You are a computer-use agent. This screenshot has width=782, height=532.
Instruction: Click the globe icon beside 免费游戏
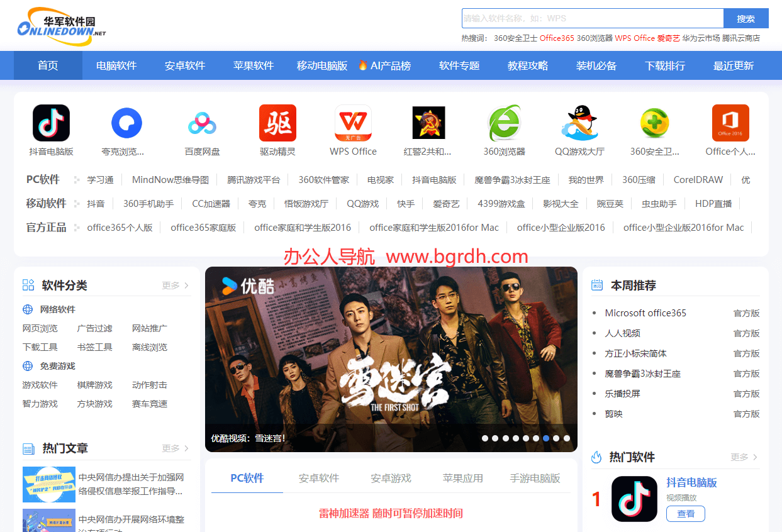point(28,366)
